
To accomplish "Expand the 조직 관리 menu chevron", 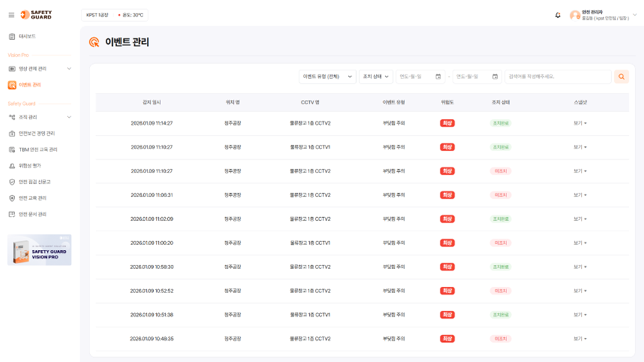I will point(69,117).
